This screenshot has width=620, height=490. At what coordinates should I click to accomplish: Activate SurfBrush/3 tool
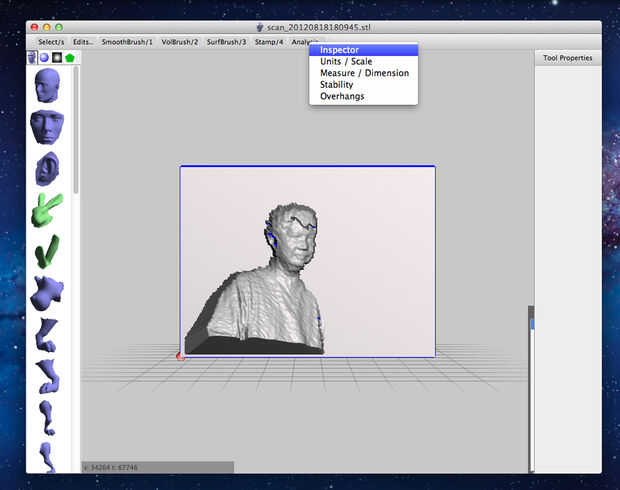226,42
